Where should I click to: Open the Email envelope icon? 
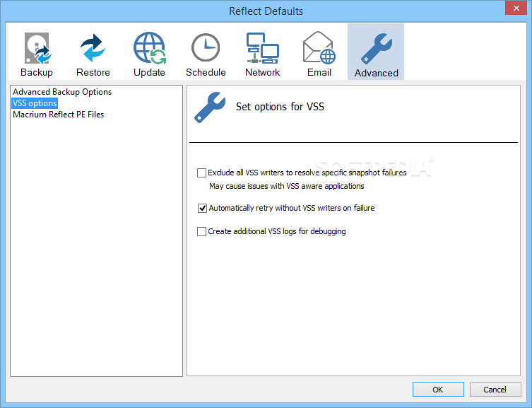click(319, 47)
